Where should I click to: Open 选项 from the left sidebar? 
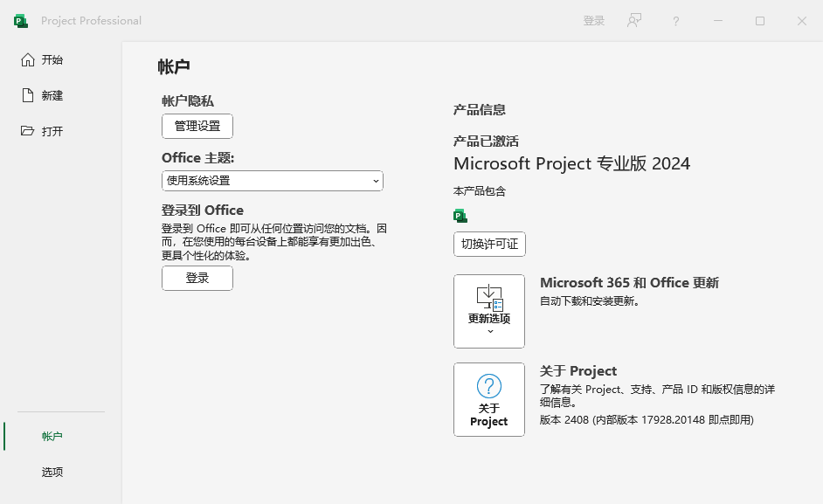coord(52,472)
